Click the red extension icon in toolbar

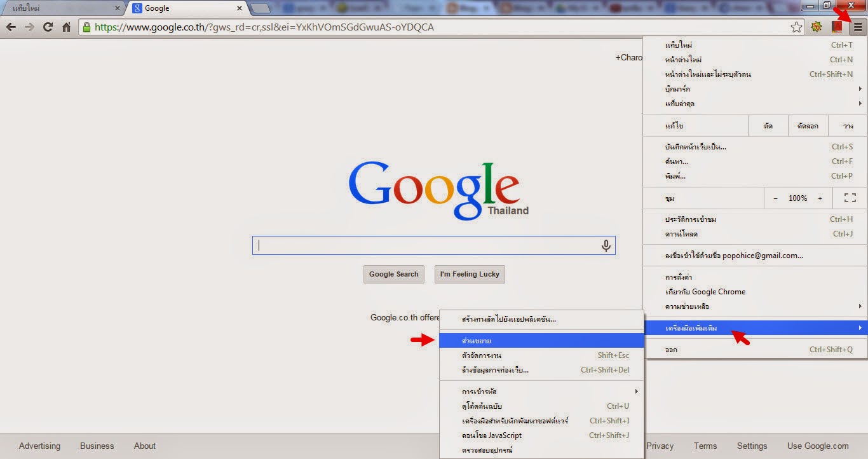tap(837, 27)
